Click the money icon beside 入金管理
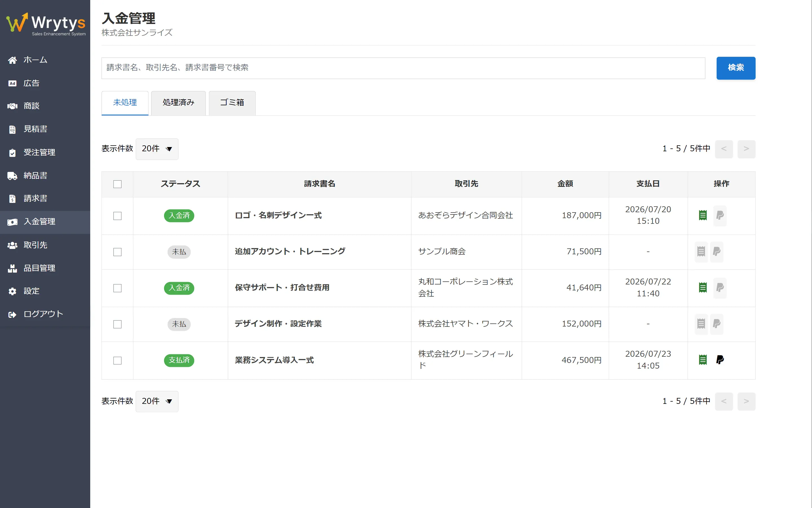The width and height of the screenshot is (812, 508). click(x=12, y=222)
